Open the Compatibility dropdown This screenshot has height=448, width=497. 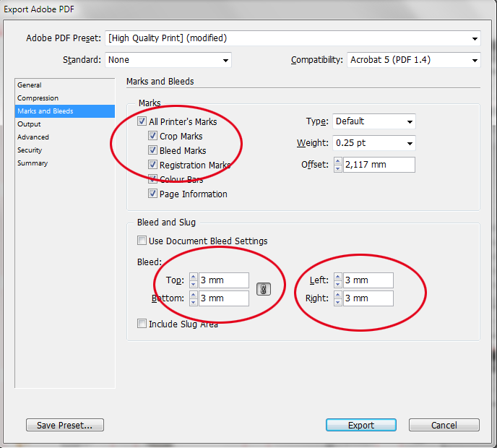414,60
